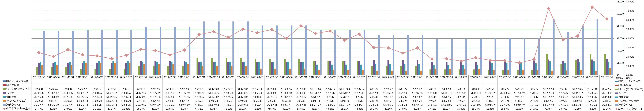
Task: Click the 50.22% ratio cell
Action: coord(243,109)
